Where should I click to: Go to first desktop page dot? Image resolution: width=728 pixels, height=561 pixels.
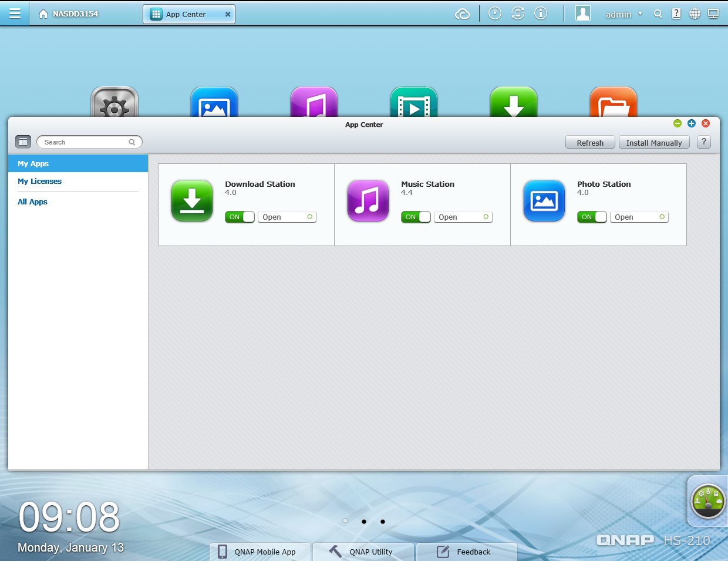[345, 521]
